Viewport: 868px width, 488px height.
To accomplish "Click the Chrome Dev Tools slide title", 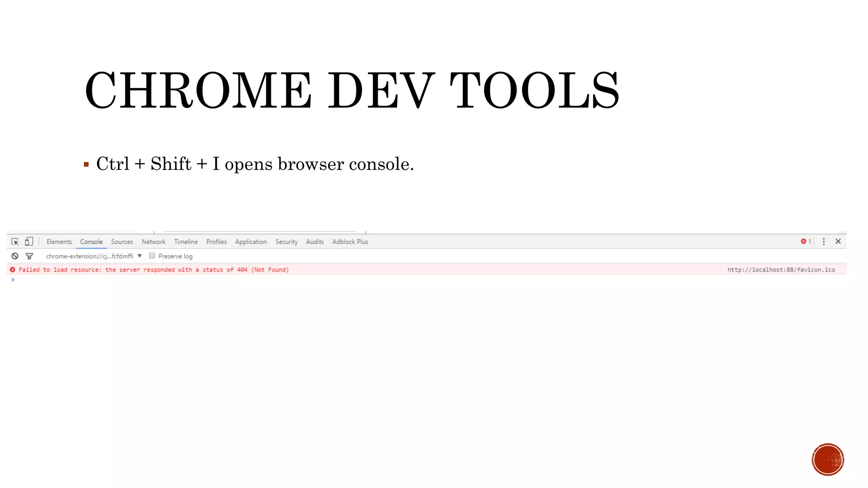I will point(352,90).
